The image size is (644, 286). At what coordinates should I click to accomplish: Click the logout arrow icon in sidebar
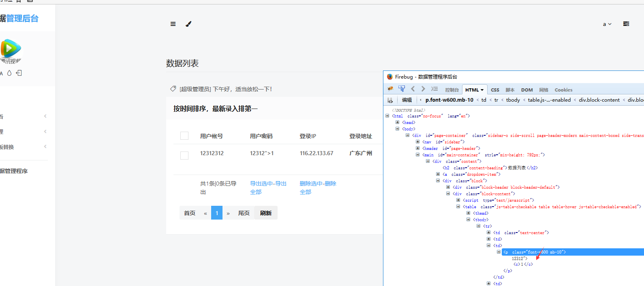point(19,73)
